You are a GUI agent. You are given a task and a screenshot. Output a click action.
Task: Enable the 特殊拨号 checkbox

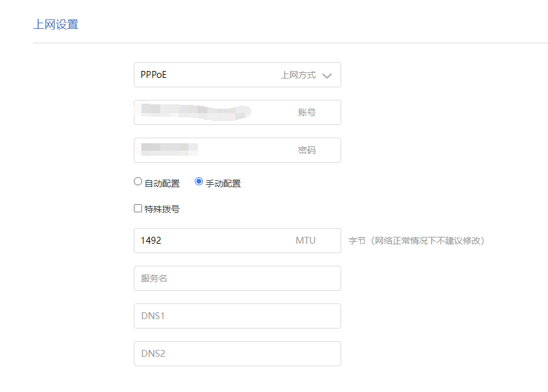[137, 208]
